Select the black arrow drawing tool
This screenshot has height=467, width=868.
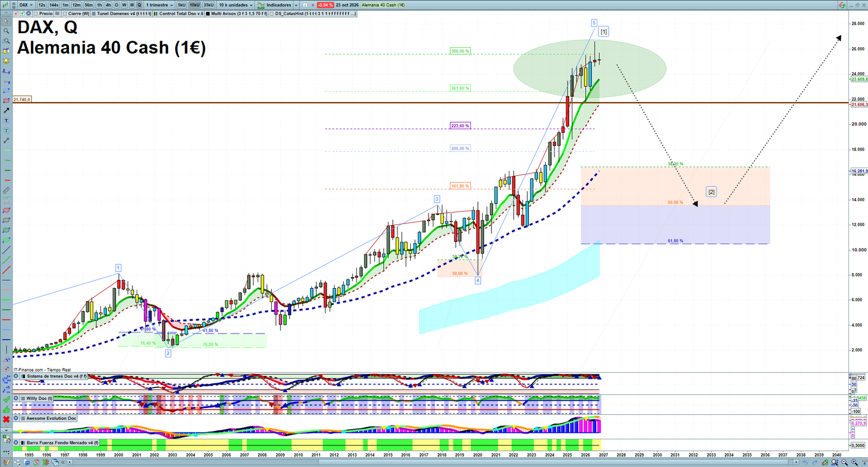tap(6, 111)
